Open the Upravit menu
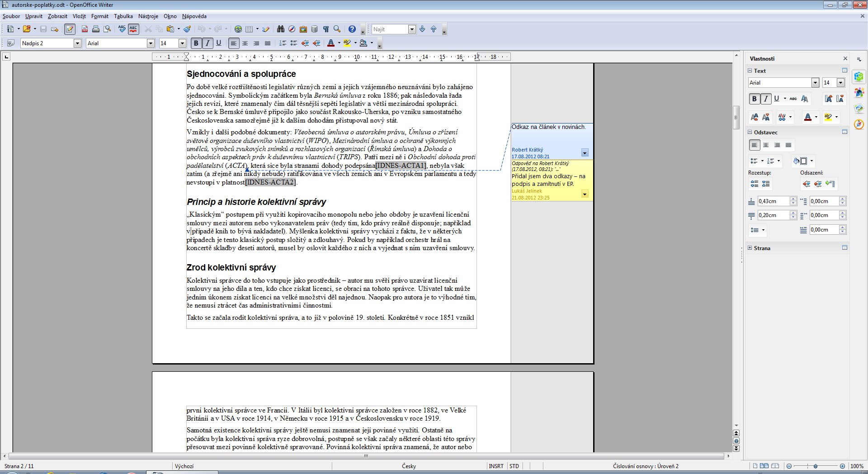Screen dimensions: 868x474 [34, 16]
